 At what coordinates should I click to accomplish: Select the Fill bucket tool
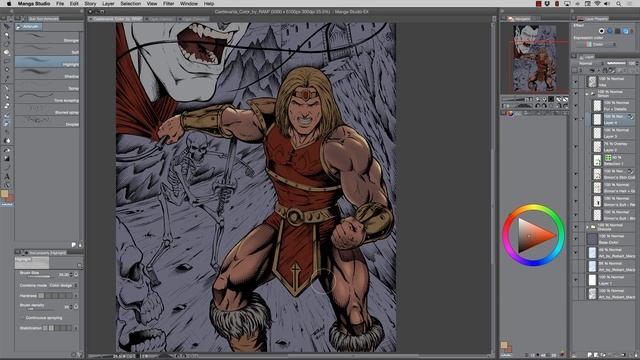pos(7,150)
